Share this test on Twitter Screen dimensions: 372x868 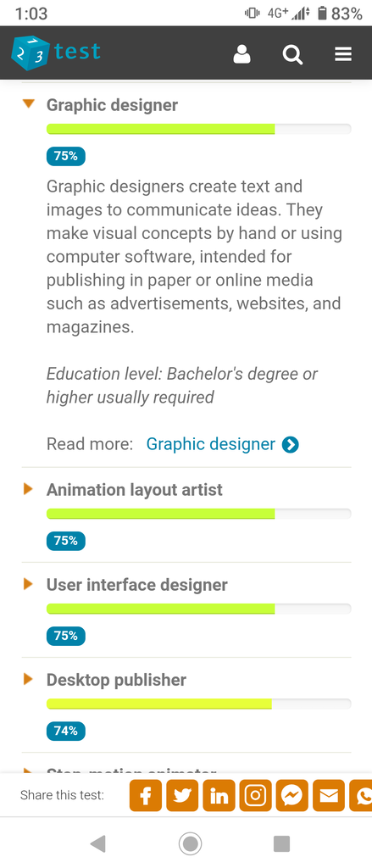182,795
